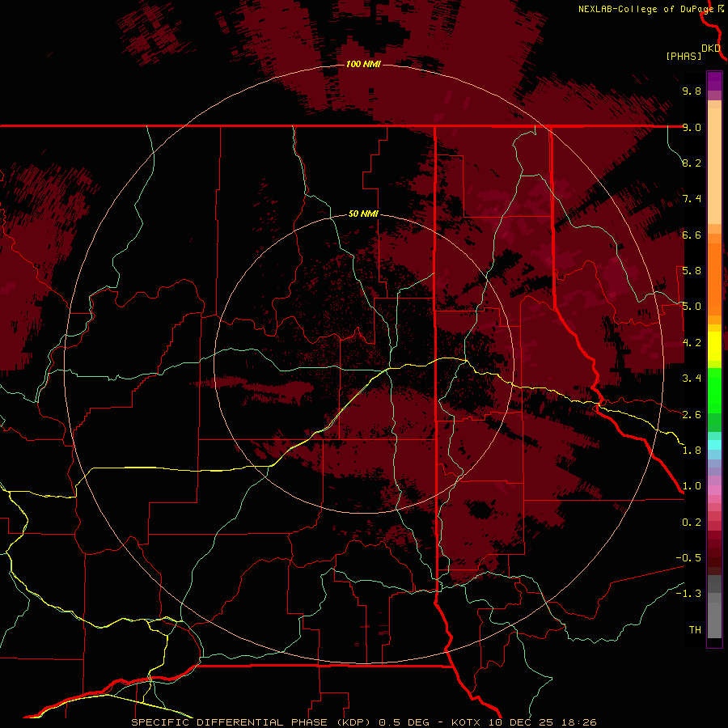Click the bright green segment of color bar

click(714, 390)
